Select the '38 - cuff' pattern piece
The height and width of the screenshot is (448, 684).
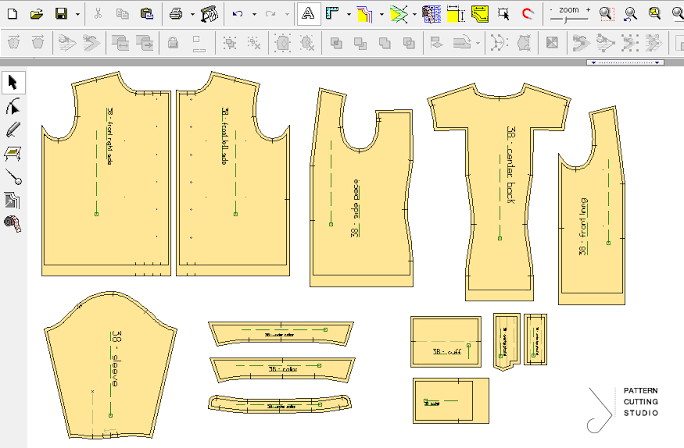446,342
